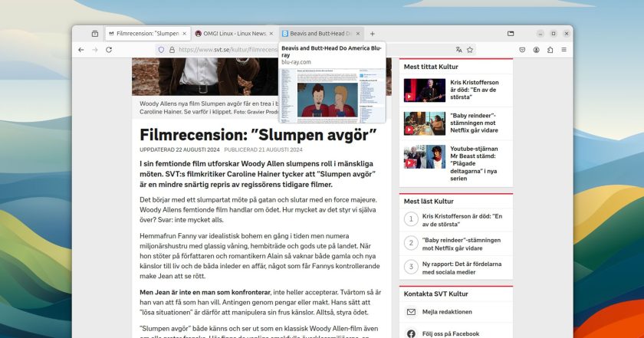Click the Woody Allen article top image
Image resolution: width=644 pixels, height=338 pixels.
tap(205, 77)
